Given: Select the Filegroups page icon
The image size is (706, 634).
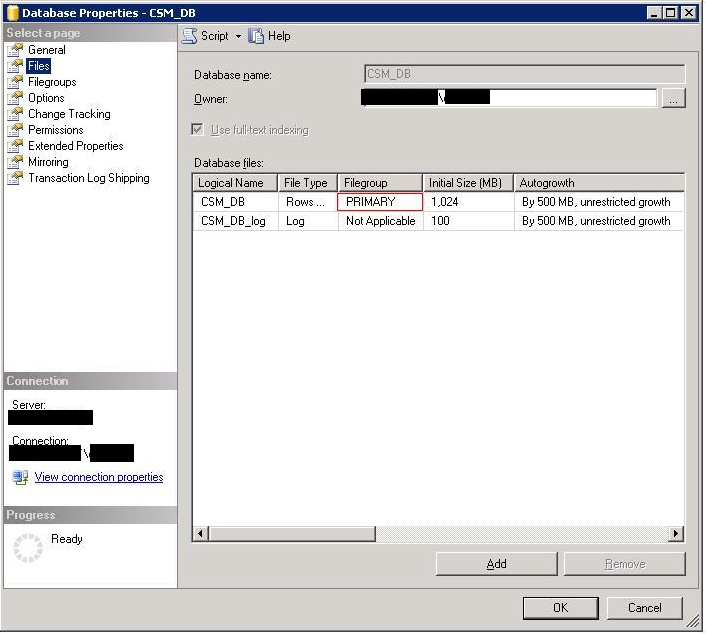Looking at the screenshot, I should point(15,82).
